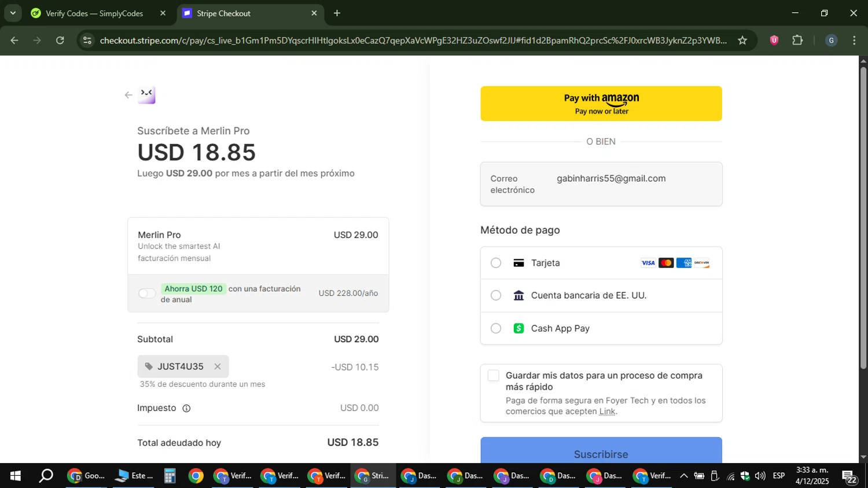
Task: Check Guardar mis datos checkbox
Action: 493,376
